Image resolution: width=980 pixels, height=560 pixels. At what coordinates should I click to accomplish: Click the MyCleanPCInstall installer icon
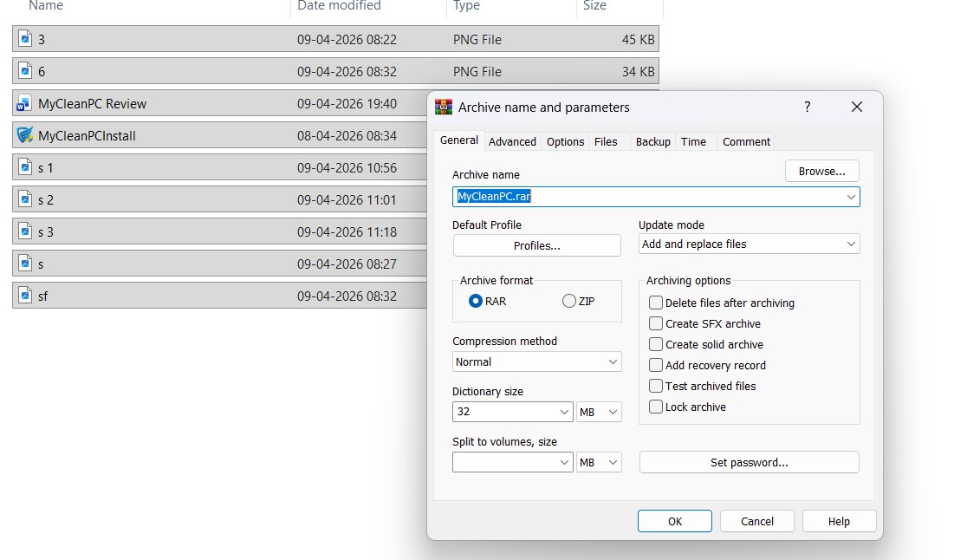25,135
